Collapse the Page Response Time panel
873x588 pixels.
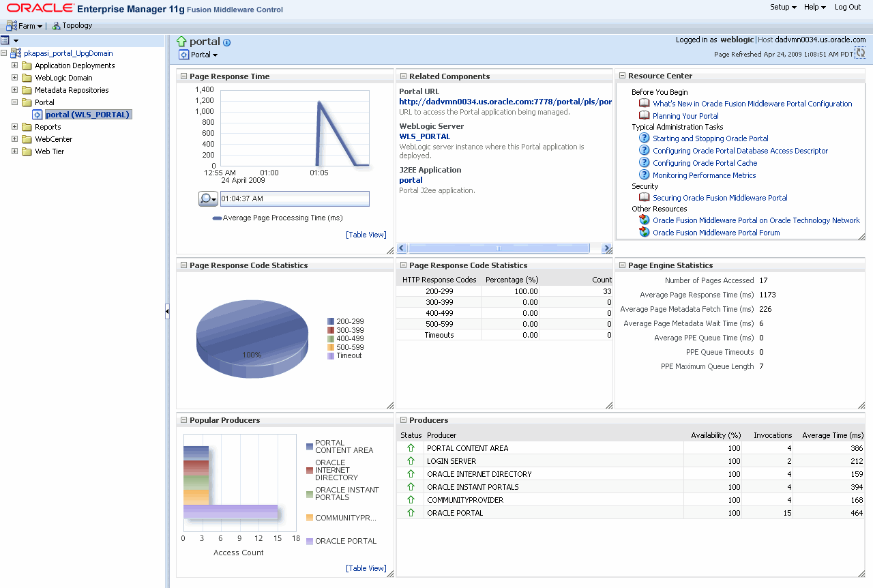tap(183, 76)
